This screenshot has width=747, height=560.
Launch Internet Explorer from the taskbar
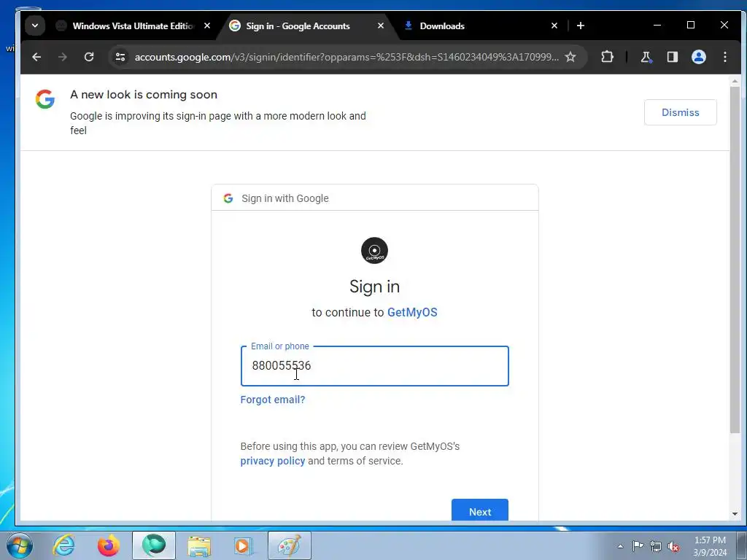pos(64,545)
